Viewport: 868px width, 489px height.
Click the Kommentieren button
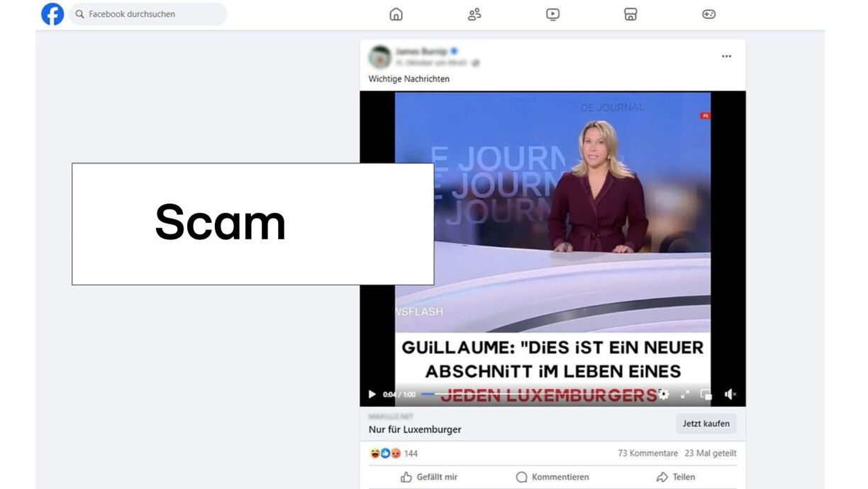tap(552, 477)
